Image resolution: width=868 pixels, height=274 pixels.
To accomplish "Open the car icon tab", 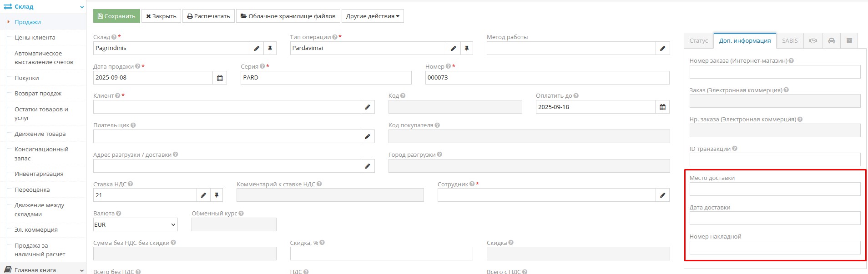I will tap(831, 41).
